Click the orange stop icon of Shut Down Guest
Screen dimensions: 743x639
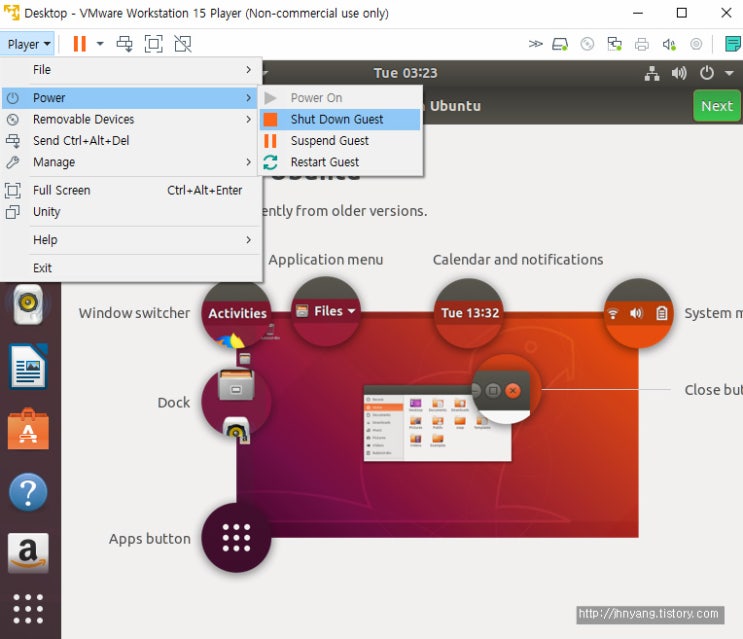point(271,119)
